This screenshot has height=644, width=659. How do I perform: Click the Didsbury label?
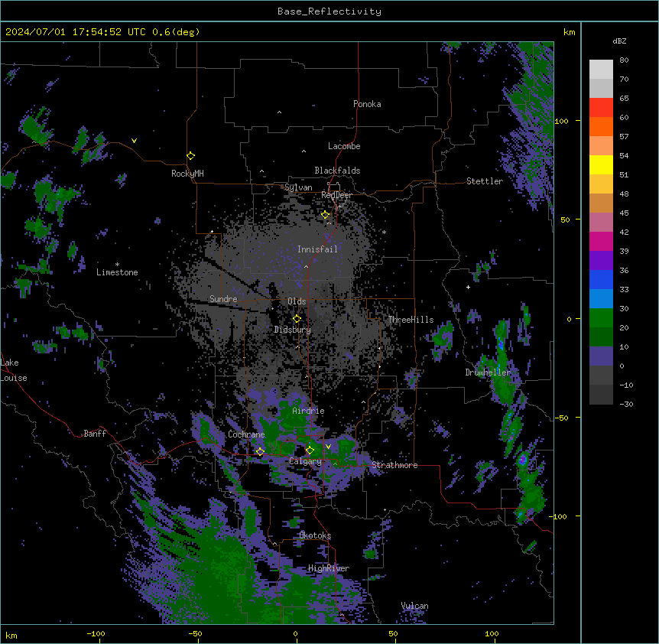pyautogui.click(x=293, y=330)
